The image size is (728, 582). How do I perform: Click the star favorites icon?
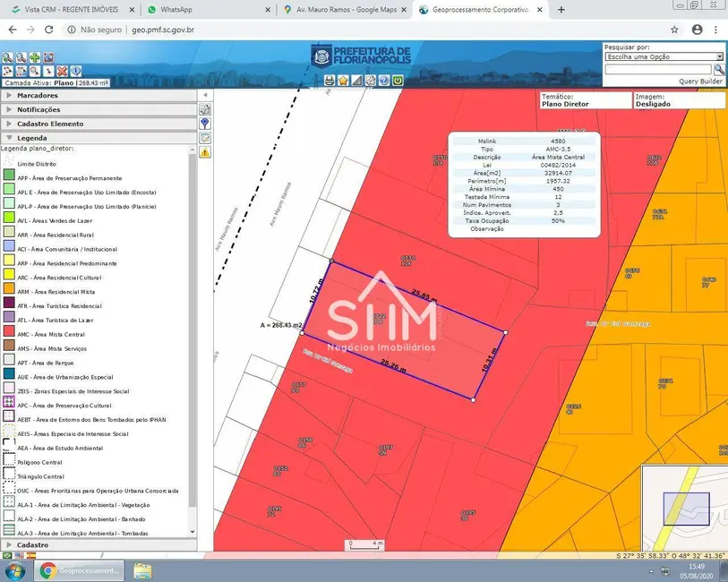tap(343, 81)
